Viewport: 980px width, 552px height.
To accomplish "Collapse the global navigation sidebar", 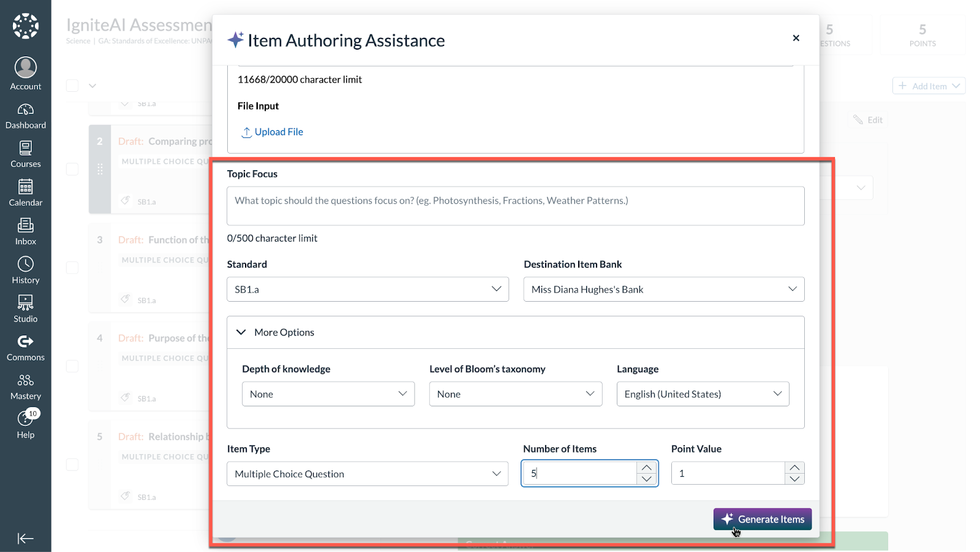I will tap(26, 539).
